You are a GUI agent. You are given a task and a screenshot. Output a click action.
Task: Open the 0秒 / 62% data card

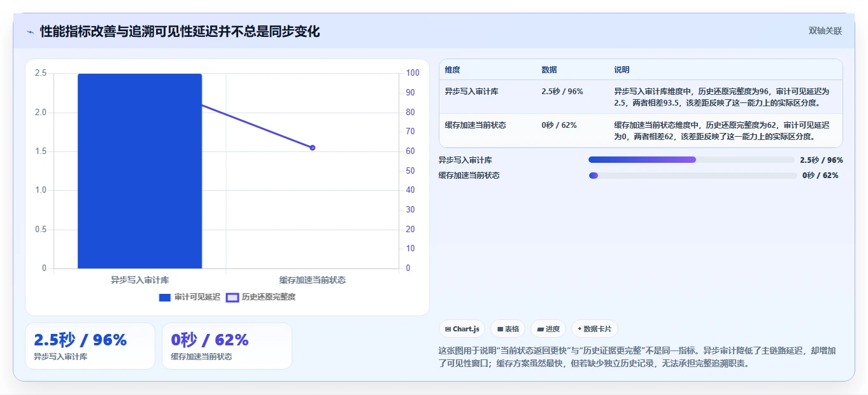tap(227, 346)
